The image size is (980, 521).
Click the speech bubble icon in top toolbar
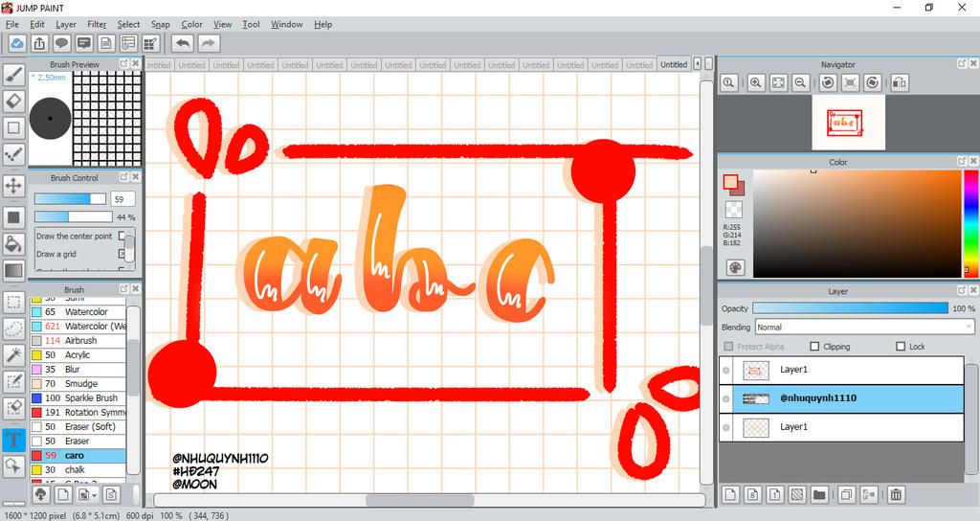61,43
